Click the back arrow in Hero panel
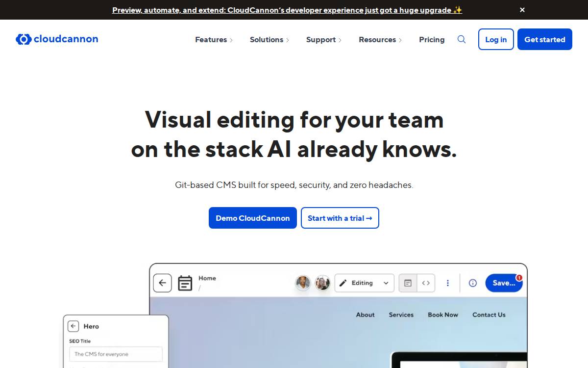The image size is (588, 368). [x=73, y=326]
